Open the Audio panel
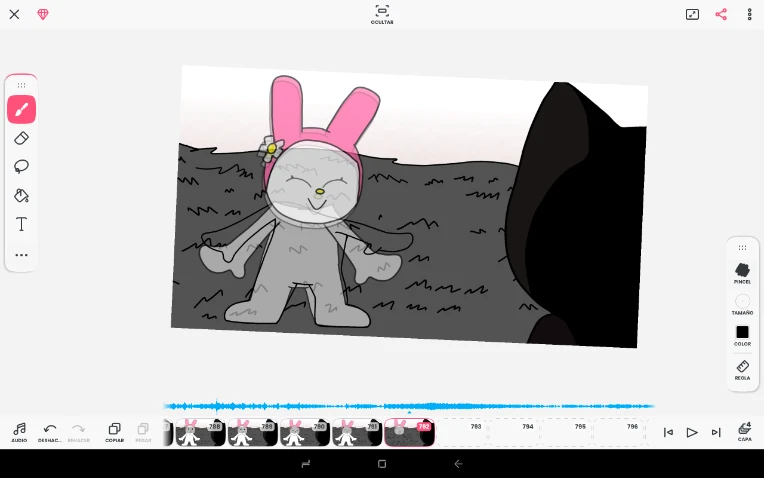 point(19,432)
